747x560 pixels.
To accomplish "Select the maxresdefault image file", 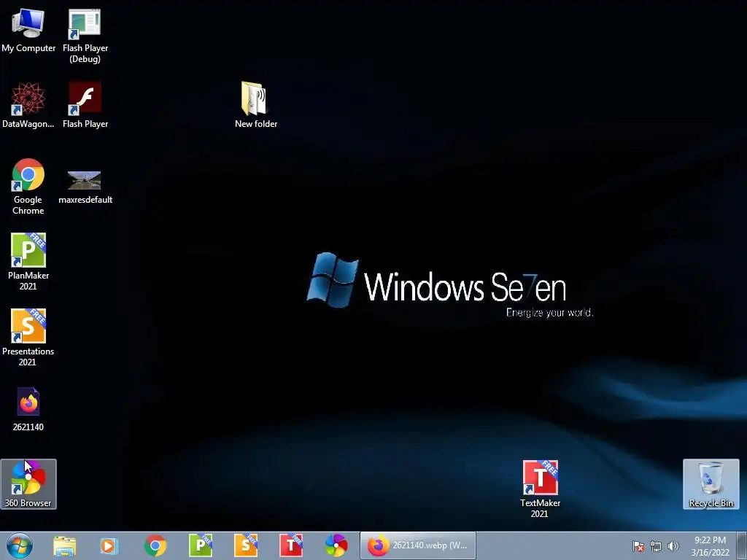I will tap(85, 186).
